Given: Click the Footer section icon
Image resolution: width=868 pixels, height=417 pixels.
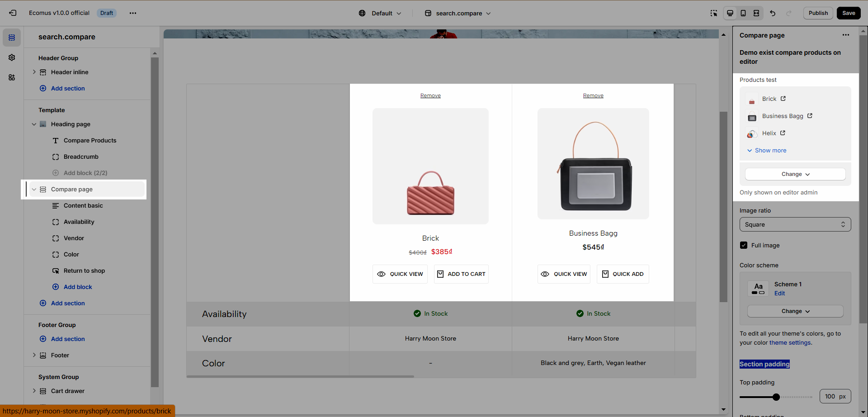Looking at the screenshot, I should coord(43,355).
